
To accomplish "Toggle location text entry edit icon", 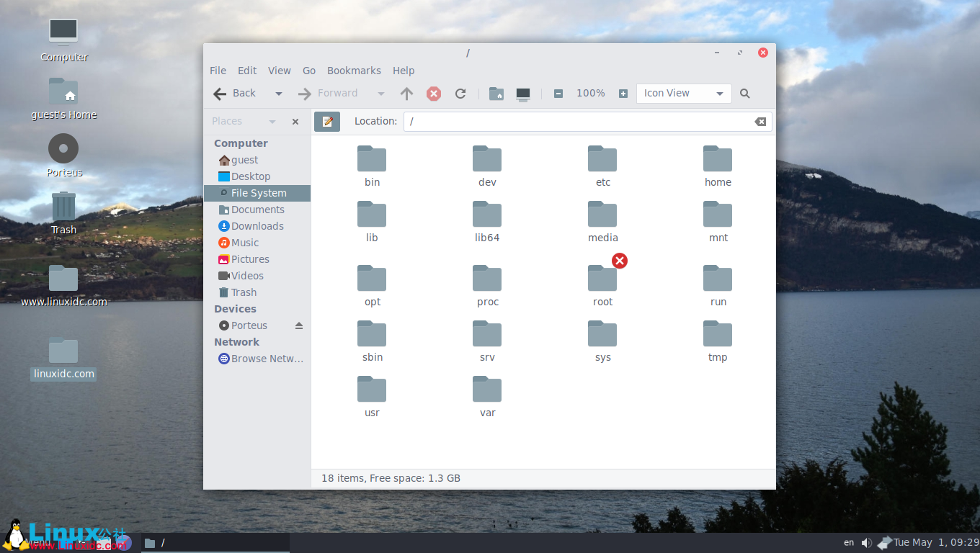I will coord(327,122).
